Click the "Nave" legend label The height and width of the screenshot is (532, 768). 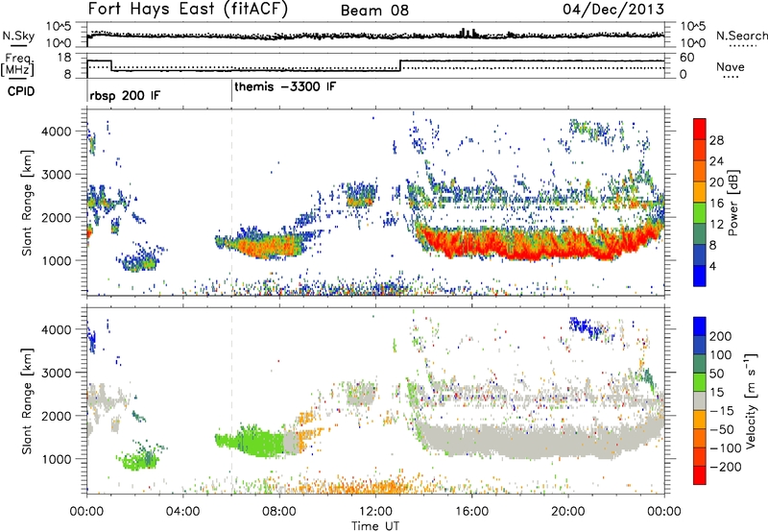coord(731,66)
